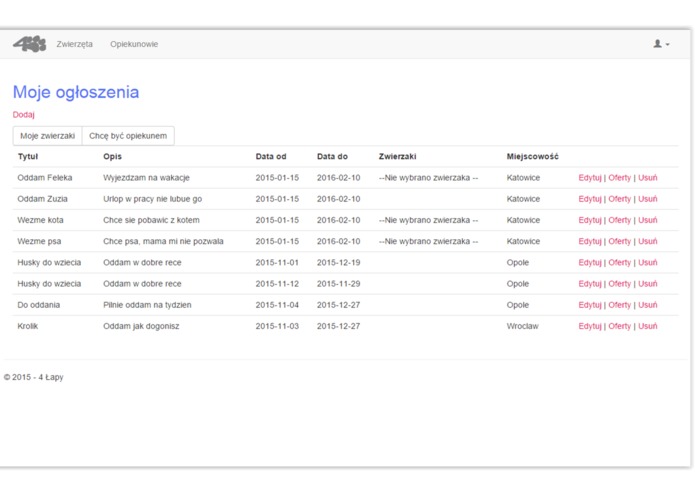Image resolution: width=695 pixels, height=494 pixels.
Task: Select Pilnie oddam na tydzien text
Action: click(x=147, y=305)
